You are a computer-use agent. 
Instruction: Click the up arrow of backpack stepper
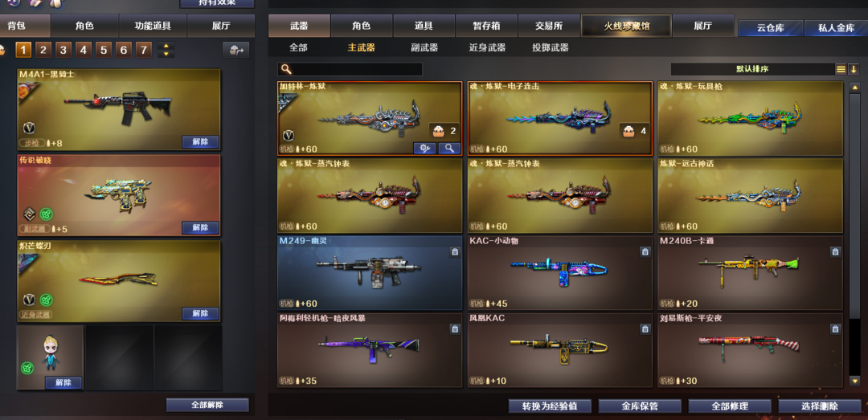click(x=166, y=47)
